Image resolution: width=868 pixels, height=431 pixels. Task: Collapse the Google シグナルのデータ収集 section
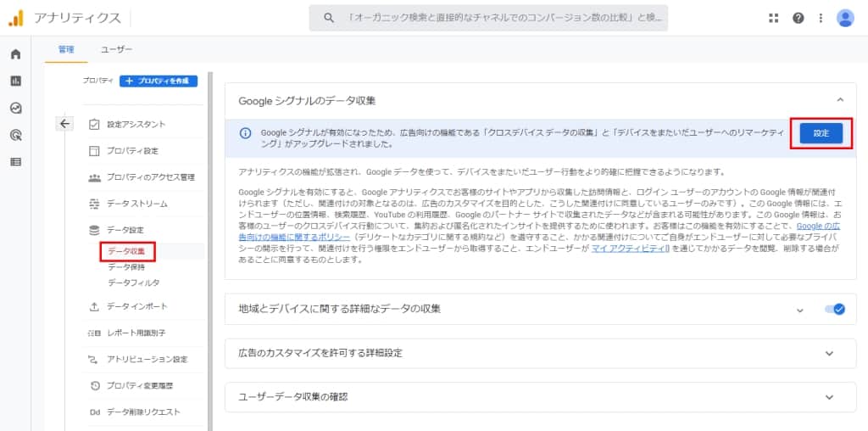(x=840, y=100)
